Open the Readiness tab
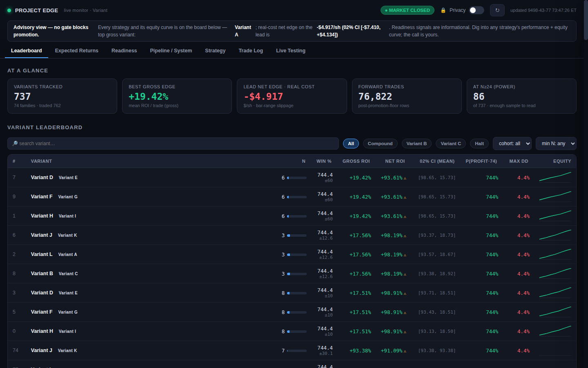Viewport: 588px width, 368px height. point(124,51)
